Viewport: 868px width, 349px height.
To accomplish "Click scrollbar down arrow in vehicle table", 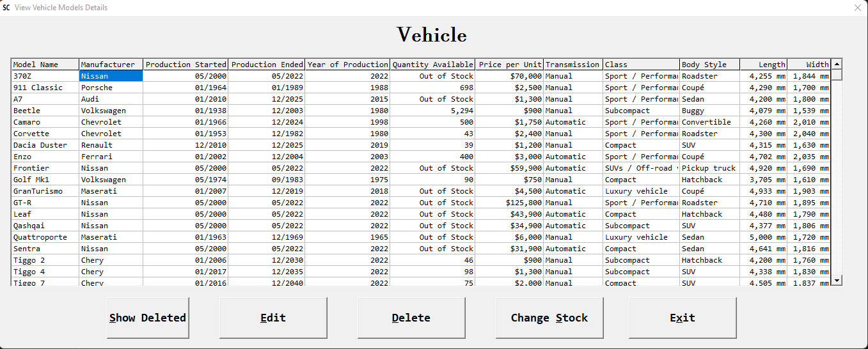I will point(837,280).
